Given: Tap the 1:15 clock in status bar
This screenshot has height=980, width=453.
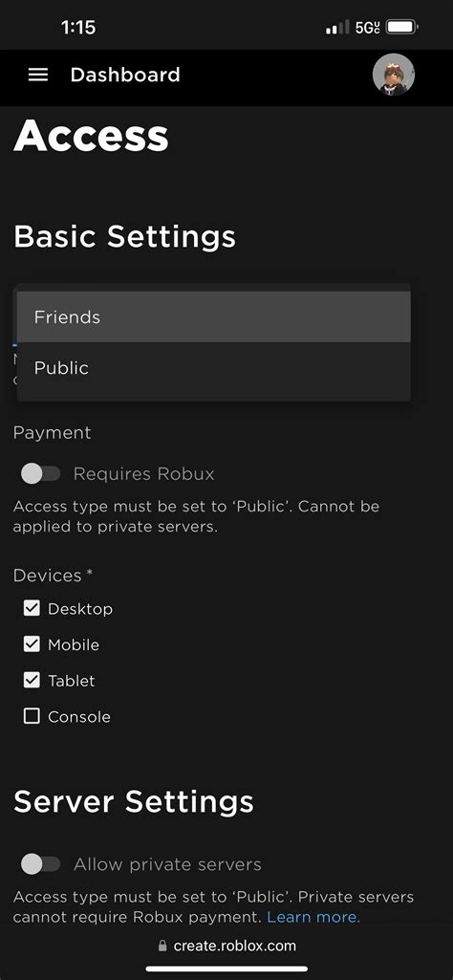Looking at the screenshot, I should pos(78,28).
